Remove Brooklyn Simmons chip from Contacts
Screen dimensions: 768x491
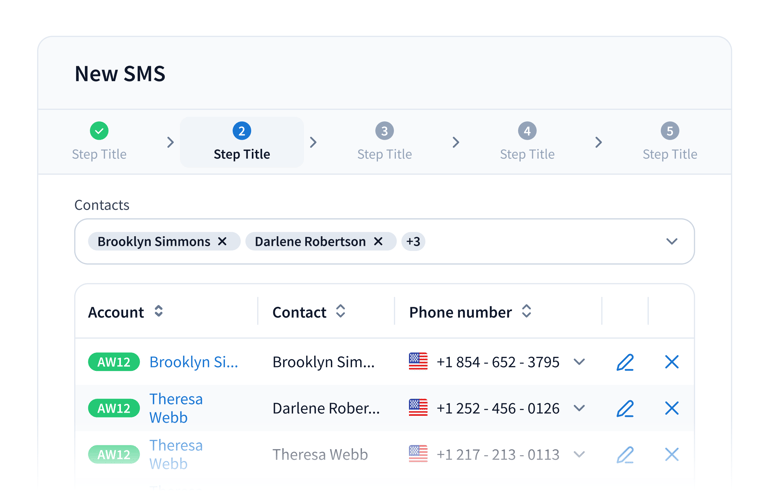pos(223,241)
